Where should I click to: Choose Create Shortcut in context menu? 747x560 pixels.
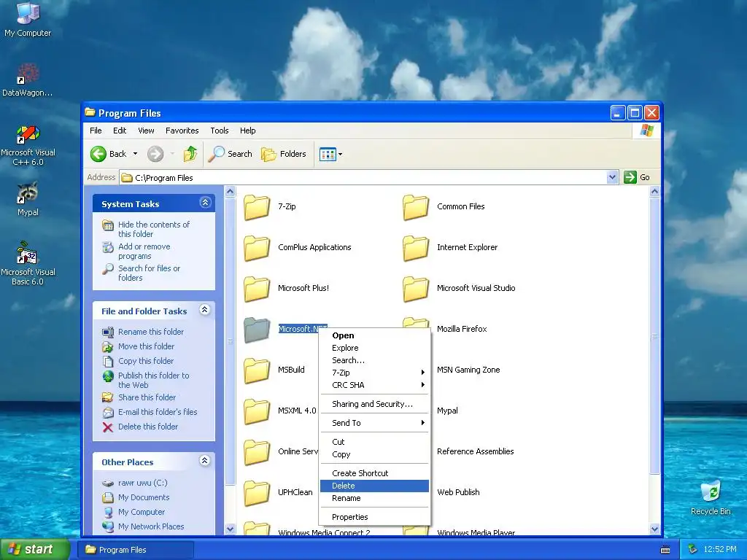(x=374, y=473)
